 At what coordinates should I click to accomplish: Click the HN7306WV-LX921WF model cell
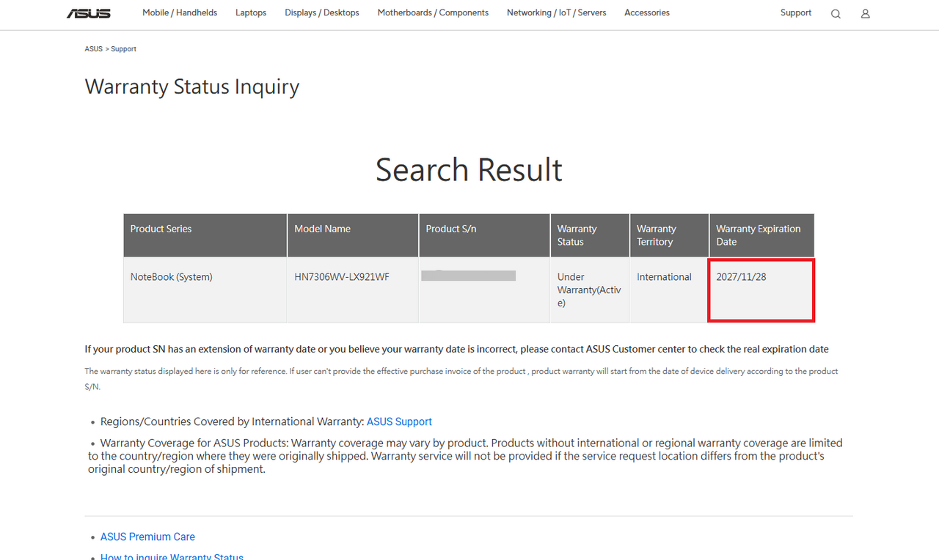(353, 290)
